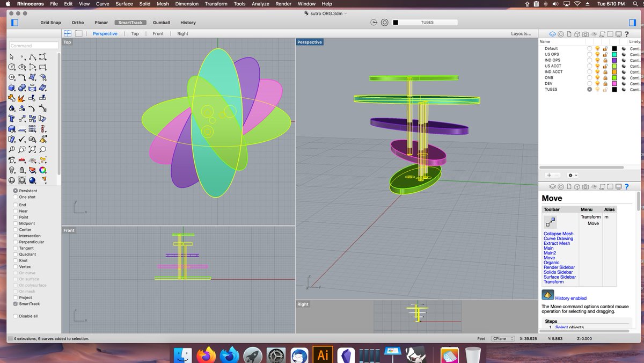
Task: Open the Solids Sidebar link
Action: point(558,272)
